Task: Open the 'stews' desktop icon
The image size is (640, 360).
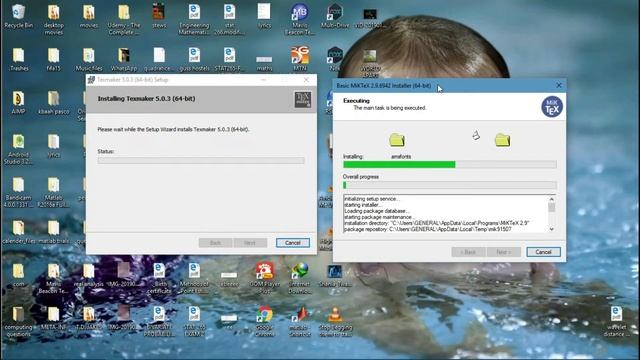Action: 159,16
